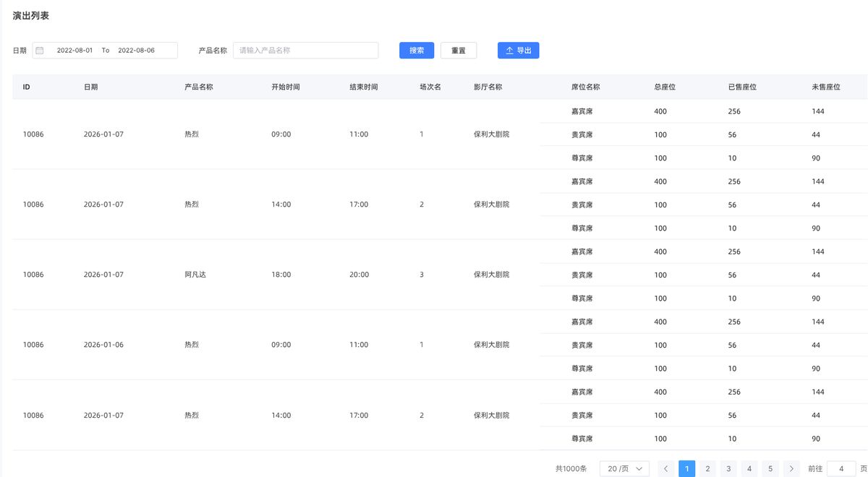Click the 前往 page number input
868x477 pixels.
[841, 469]
